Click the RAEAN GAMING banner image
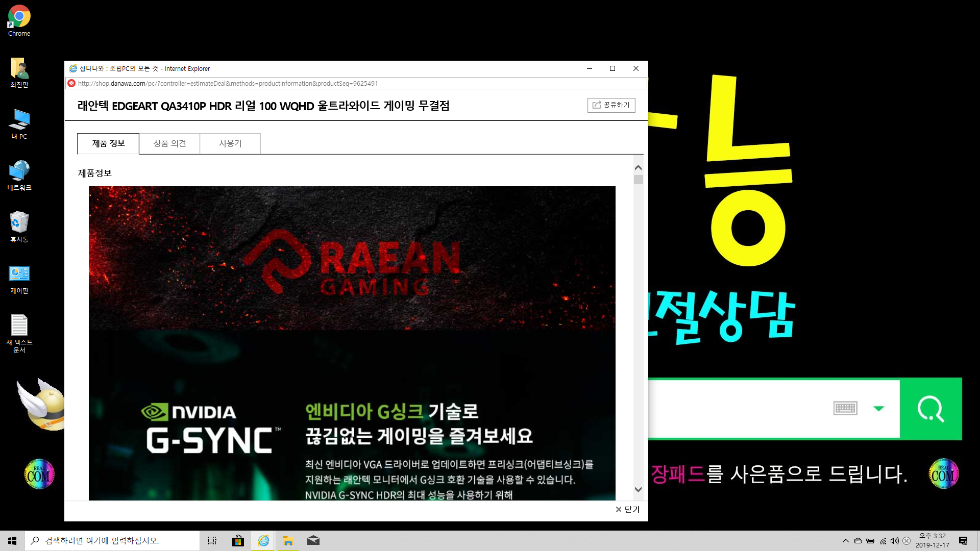Viewport: 980px width, 551px height. (352, 258)
